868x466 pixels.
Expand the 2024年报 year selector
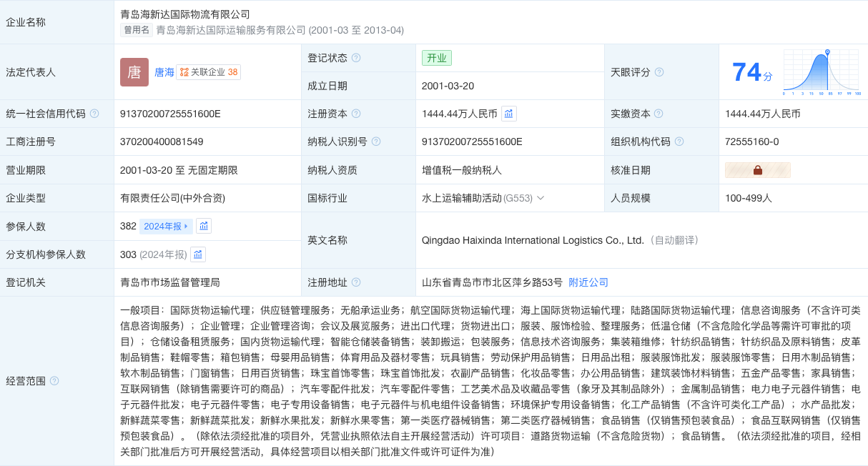coord(166,226)
